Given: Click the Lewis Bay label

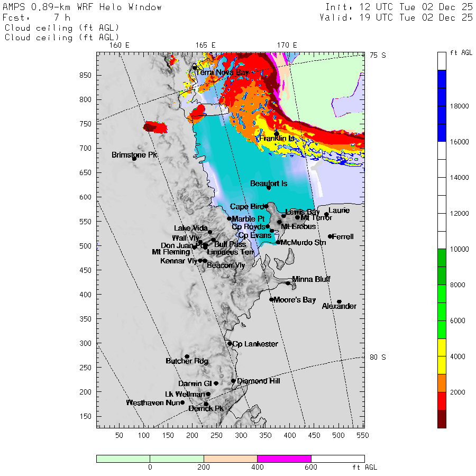Looking at the screenshot, I should pos(303,212).
